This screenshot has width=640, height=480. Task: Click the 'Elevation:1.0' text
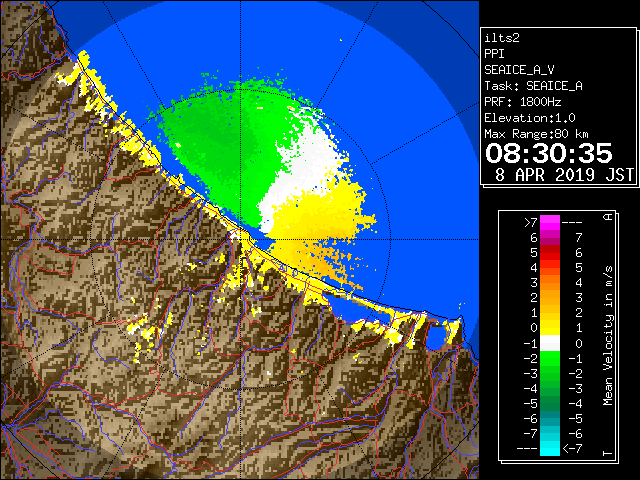[529, 118]
